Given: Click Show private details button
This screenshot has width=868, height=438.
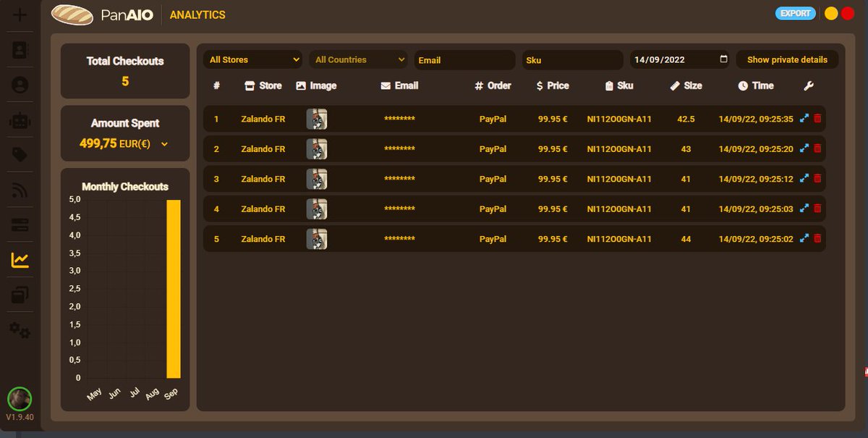Looking at the screenshot, I should click(x=787, y=59).
